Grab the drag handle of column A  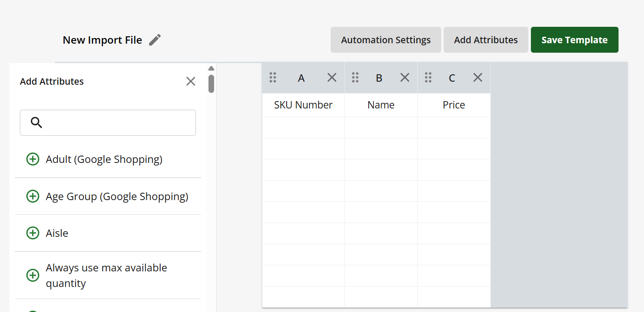point(273,77)
